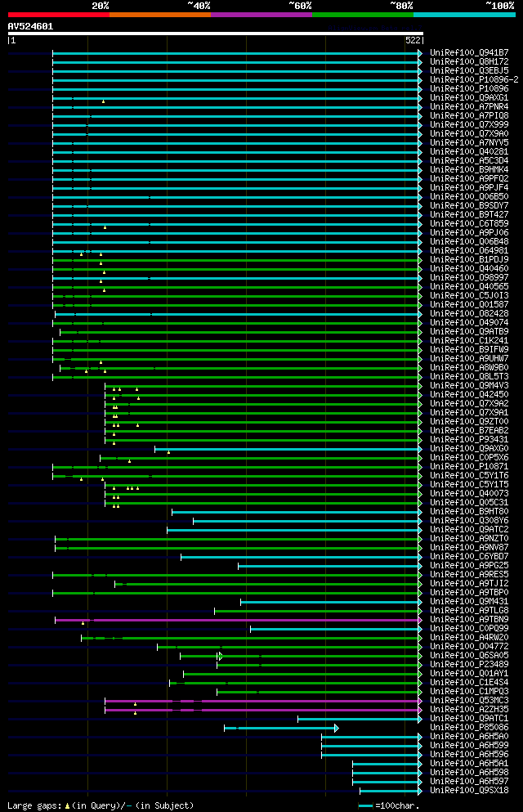Image resolution: width=523 pixels, height=812 pixels.
Task: Open the UniRef100_A9UHW7 entry
Action: pos(469,358)
